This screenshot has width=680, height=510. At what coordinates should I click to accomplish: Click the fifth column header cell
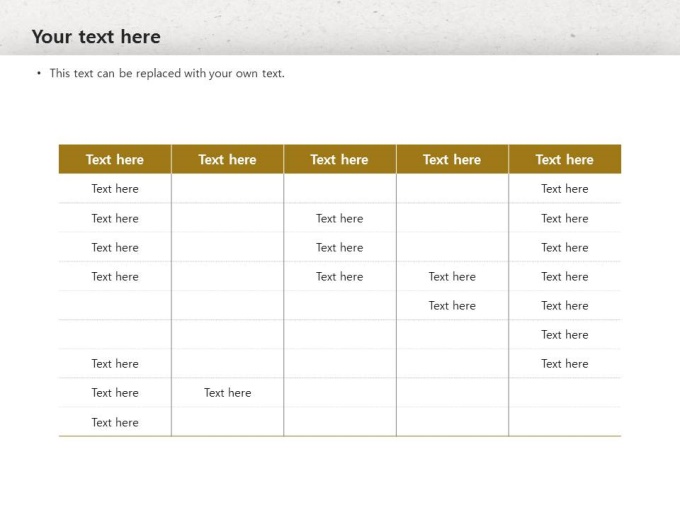pyautogui.click(x=564, y=159)
